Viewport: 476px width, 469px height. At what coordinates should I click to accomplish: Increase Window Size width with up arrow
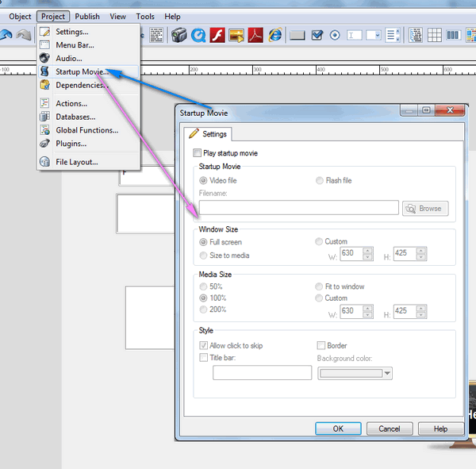(367, 251)
